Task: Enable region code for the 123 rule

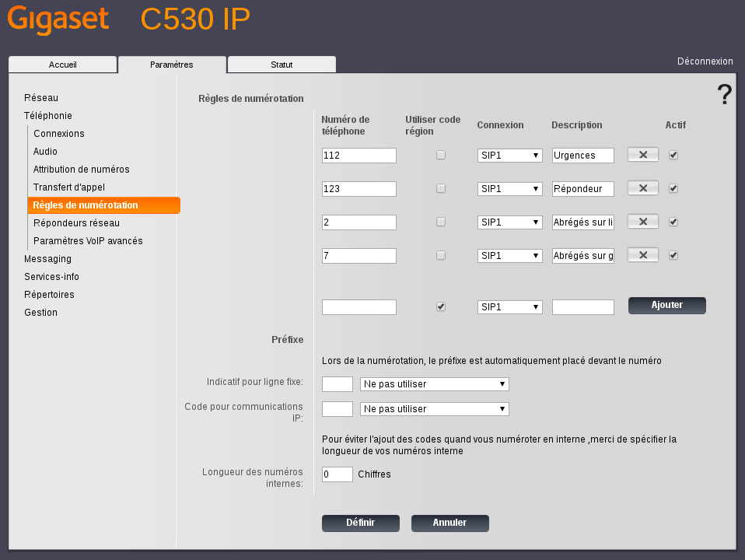Action: tap(441, 188)
